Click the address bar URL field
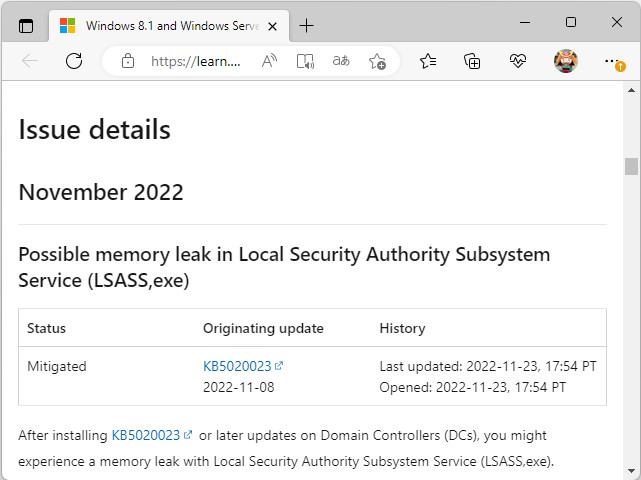This screenshot has height=480, width=641. coord(196,61)
